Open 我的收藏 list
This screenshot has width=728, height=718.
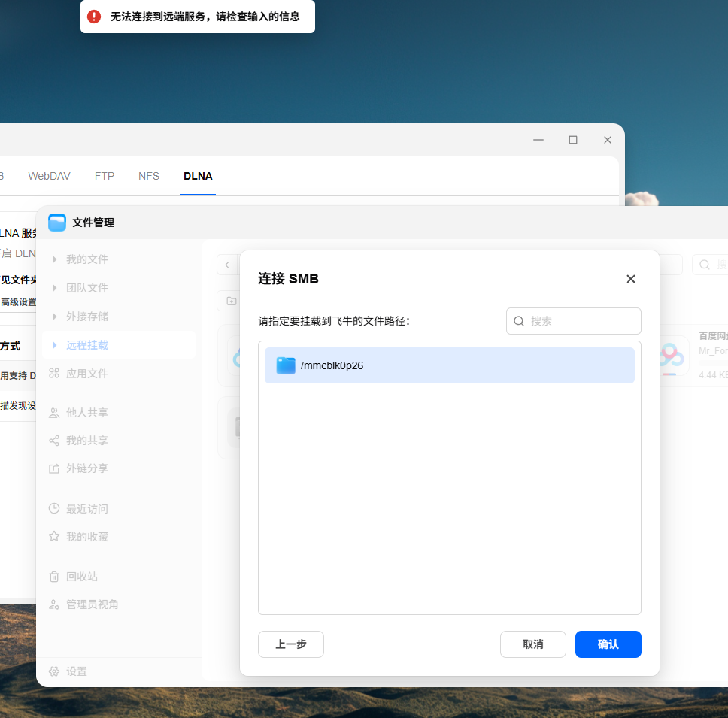click(86, 537)
